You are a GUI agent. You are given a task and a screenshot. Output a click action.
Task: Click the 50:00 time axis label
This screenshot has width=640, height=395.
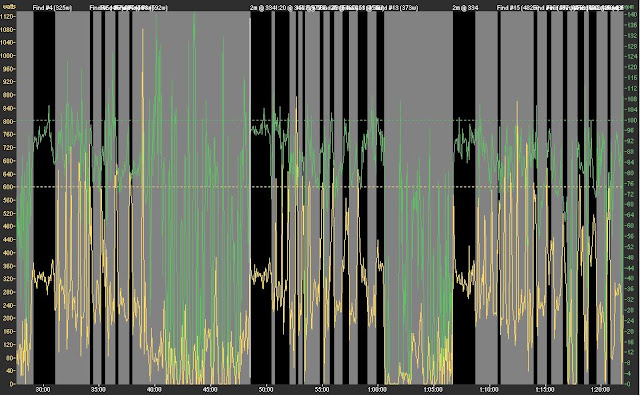tap(266, 390)
